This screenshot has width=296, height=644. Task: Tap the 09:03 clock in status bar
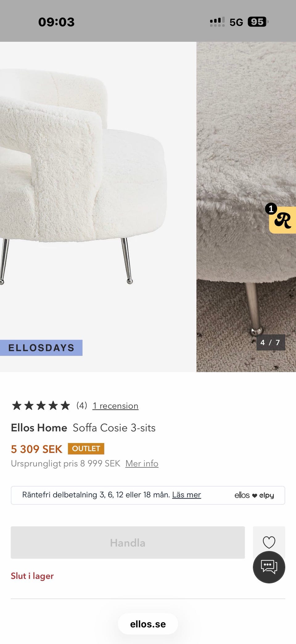[x=56, y=22]
